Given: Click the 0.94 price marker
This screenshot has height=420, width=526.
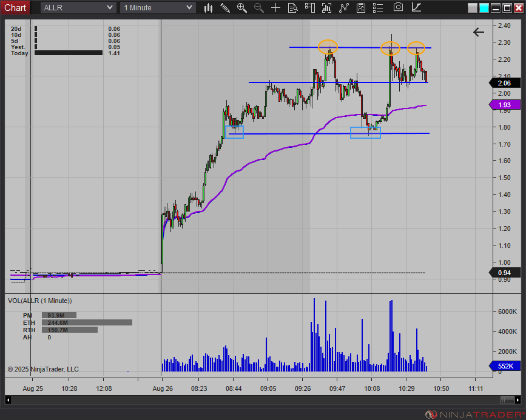Looking at the screenshot, I should click(x=505, y=273).
